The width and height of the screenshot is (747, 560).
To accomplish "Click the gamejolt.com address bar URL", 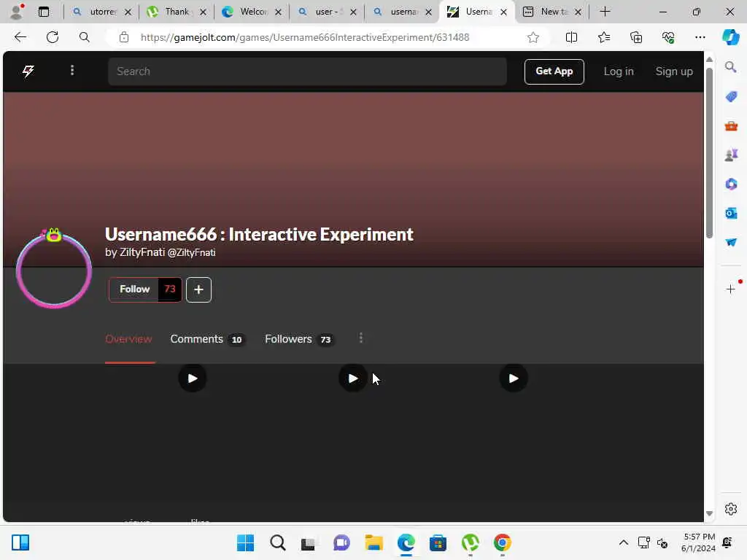I will [x=305, y=37].
